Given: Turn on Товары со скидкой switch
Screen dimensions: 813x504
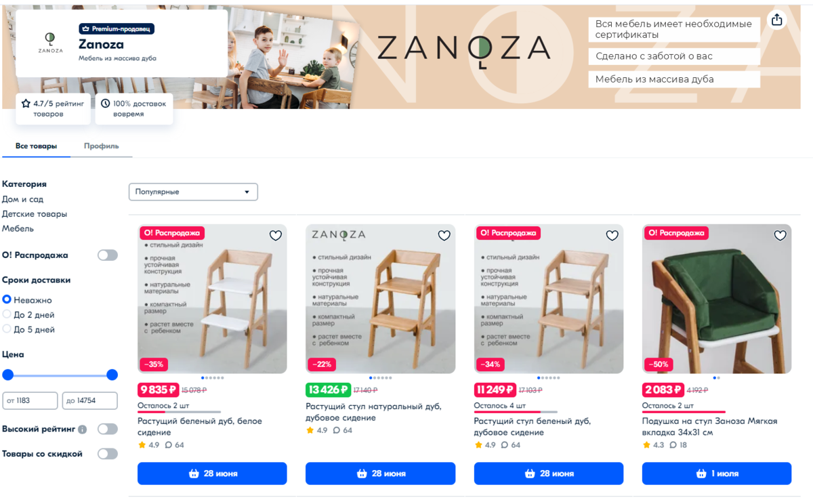Looking at the screenshot, I should click(x=108, y=454).
